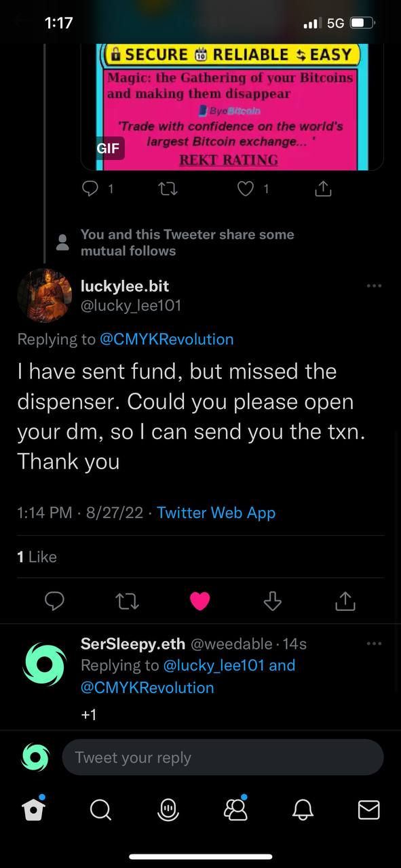Unlike the tweet with the pink heart

(x=199, y=601)
